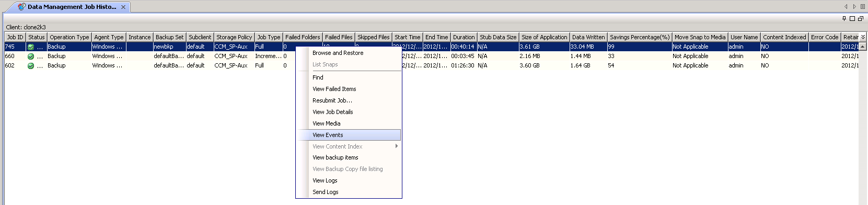Viewport: 868px width, 205px height.
Task: Click the 00:03:45 duration cell
Action: (464, 56)
